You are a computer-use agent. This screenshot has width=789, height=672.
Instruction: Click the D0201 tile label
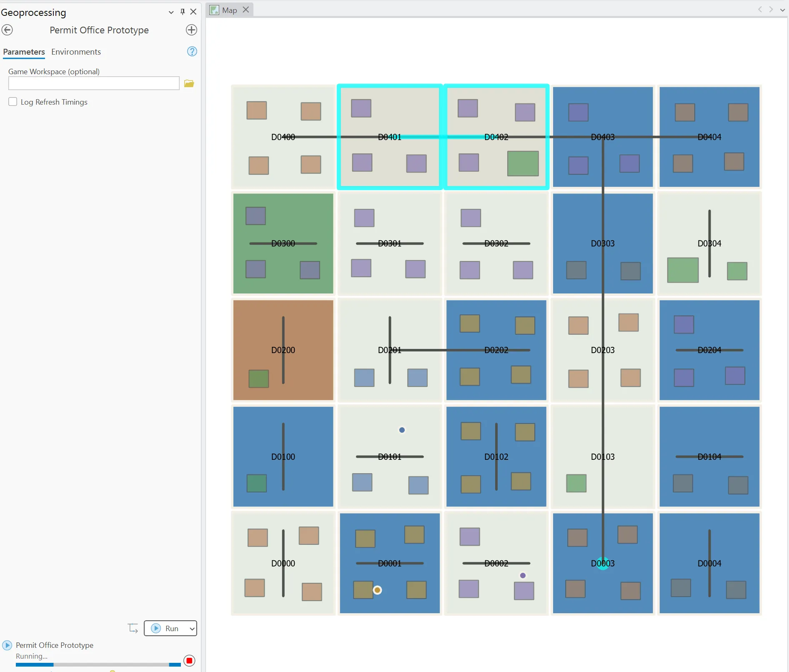[389, 350]
